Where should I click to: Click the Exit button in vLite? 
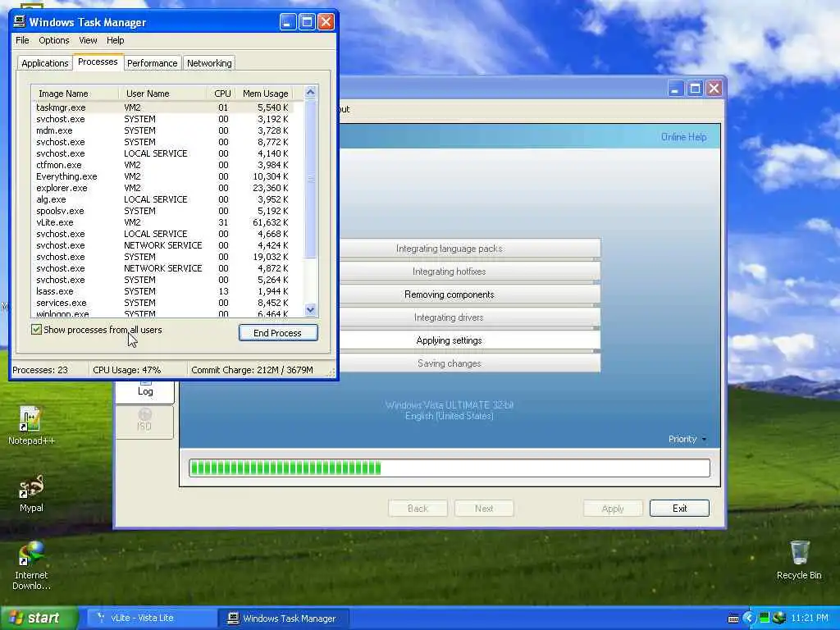click(x=679, y=509)
